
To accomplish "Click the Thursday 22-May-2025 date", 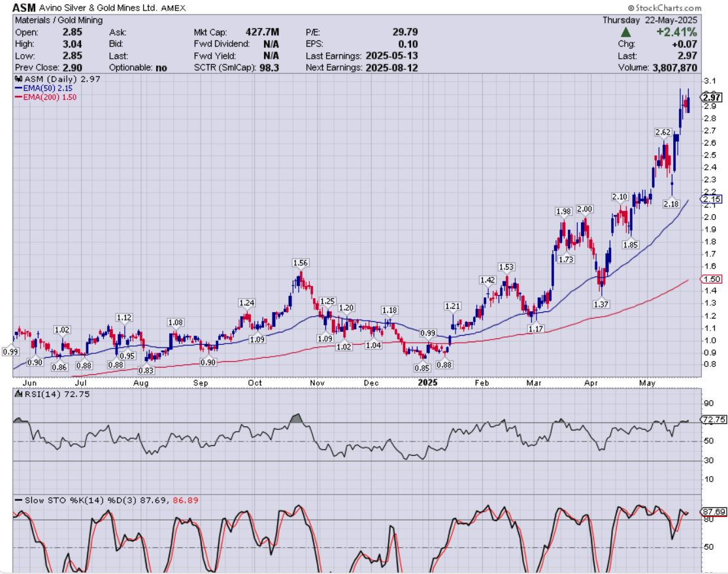I will click(x=650, y=20).
